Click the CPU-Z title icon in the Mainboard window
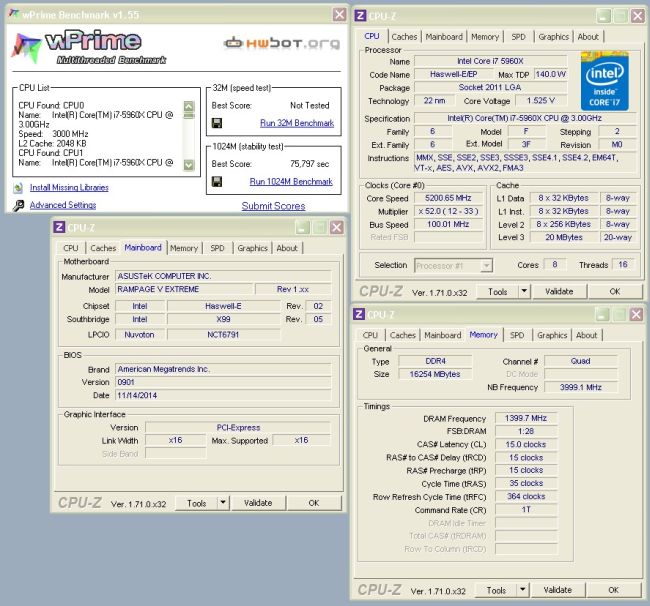Screen dimensions: 650x606 [59, 227]
